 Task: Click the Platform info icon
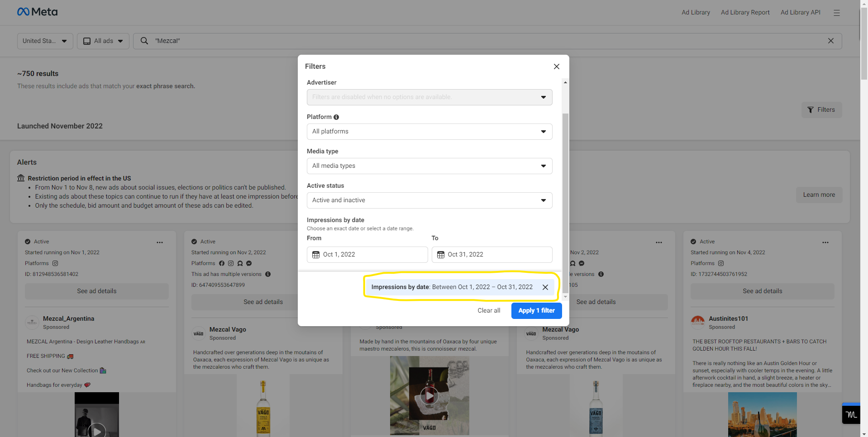tap(336, 117)
